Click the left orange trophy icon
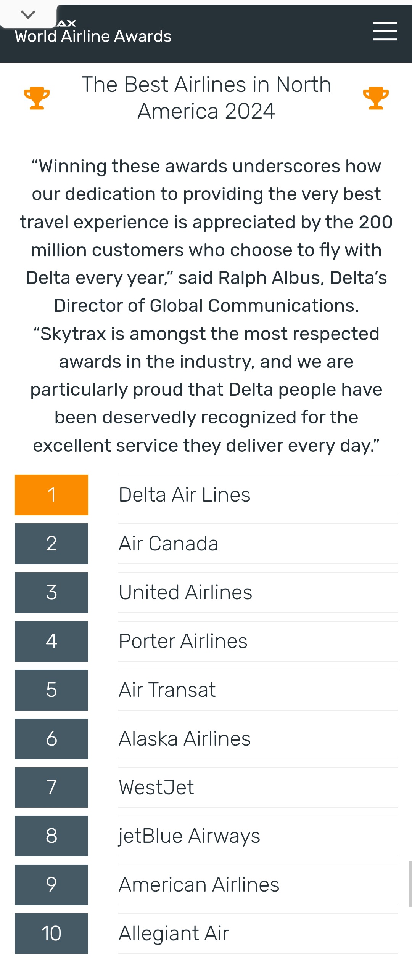This screenshot has height=980, width=412. coord(37,98)
